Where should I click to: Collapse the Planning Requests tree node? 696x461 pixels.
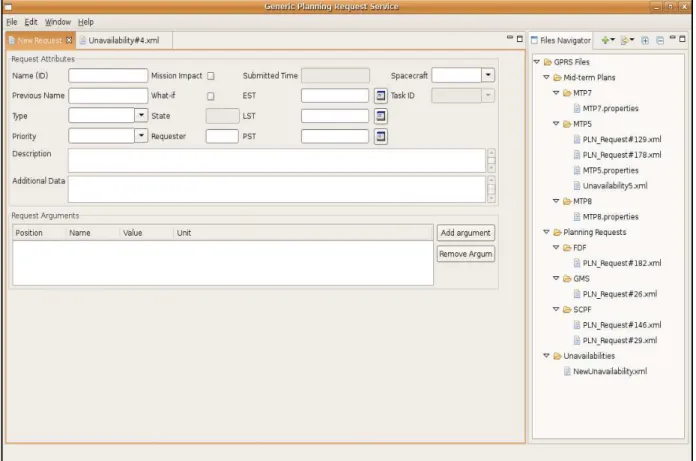click(x=546, y=232)
